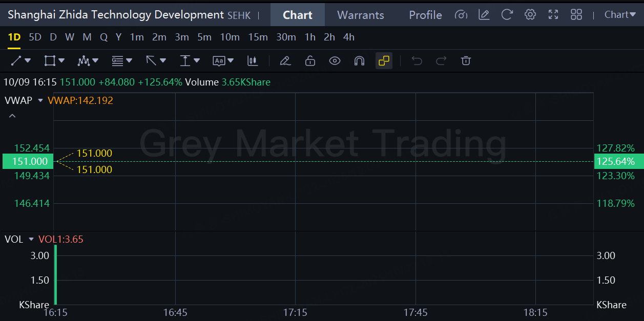Open chart settings gear icon
The height and width of the screenshot is (321, 644).
coord(530,14)
